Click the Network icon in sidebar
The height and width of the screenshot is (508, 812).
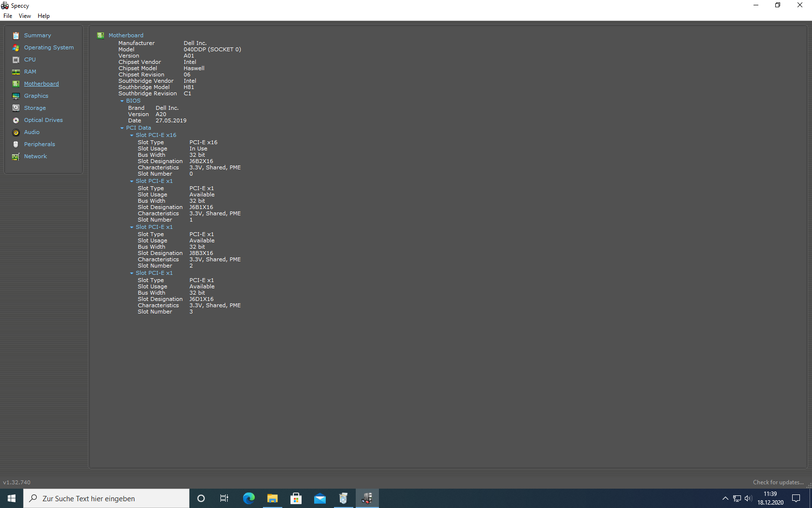click(x=16, y=157)
